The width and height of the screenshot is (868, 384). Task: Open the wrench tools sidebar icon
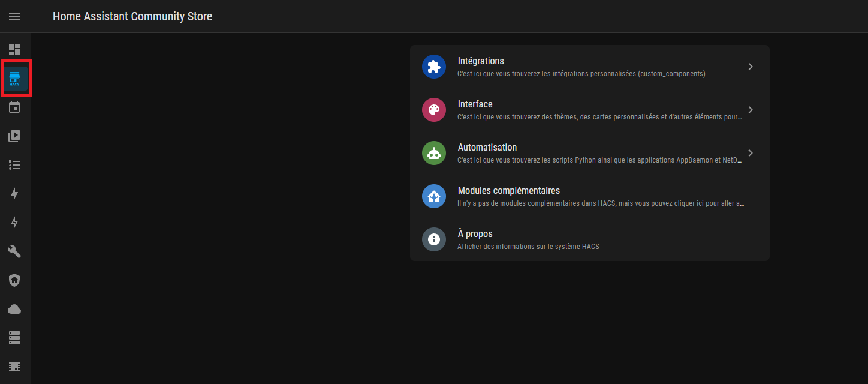point(14,251)
